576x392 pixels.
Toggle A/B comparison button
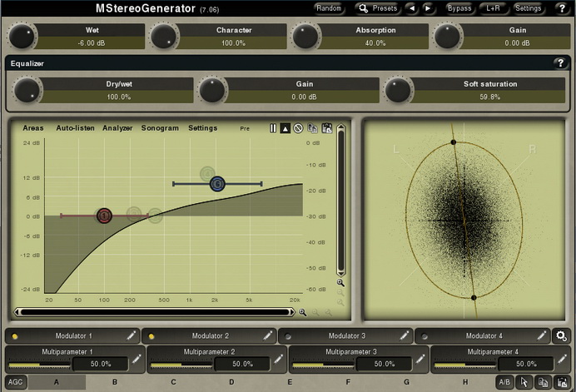coord(504,382)
